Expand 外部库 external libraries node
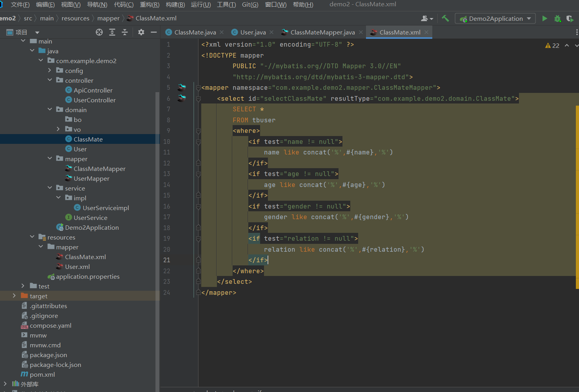The width and height of the screenshot is (579, 392). (5, 384)
